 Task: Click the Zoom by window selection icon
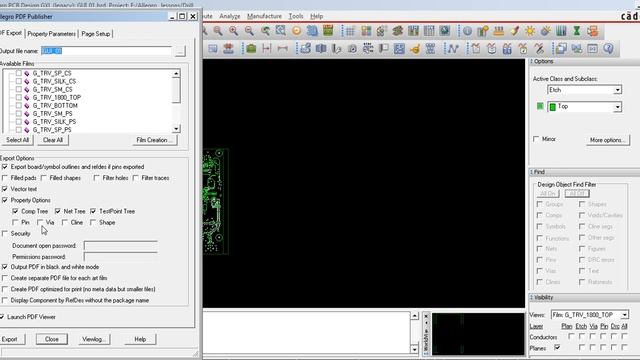point(281,31)
